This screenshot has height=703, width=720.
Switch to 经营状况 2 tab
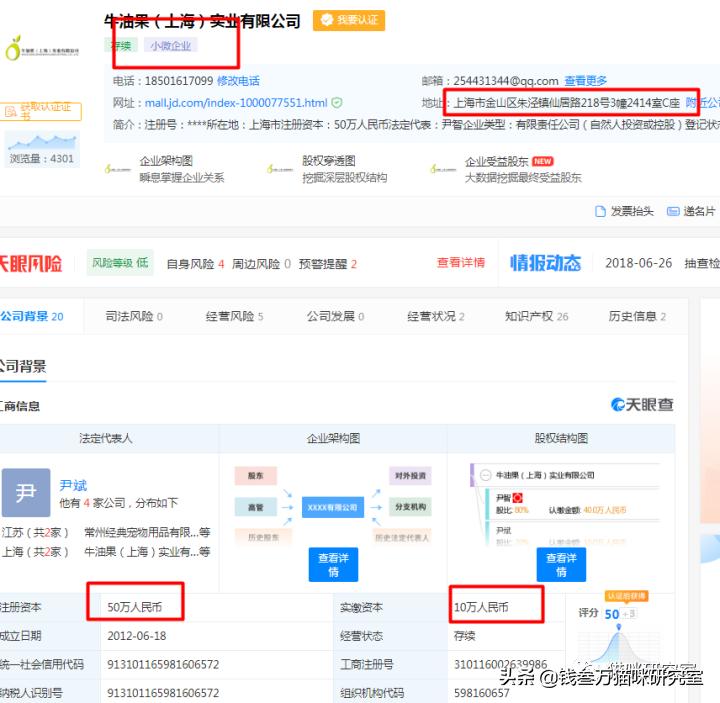coord(436,316)
